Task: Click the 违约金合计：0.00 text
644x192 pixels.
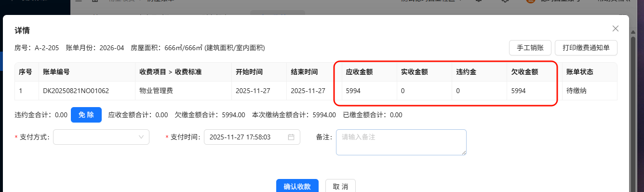Action: pyautogui.click(x=41, y=115)
